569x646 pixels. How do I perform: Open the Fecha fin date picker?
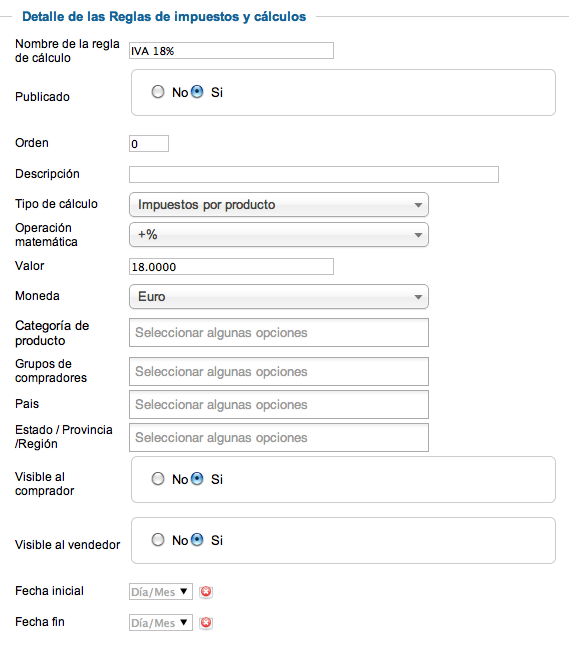point(161,623)
